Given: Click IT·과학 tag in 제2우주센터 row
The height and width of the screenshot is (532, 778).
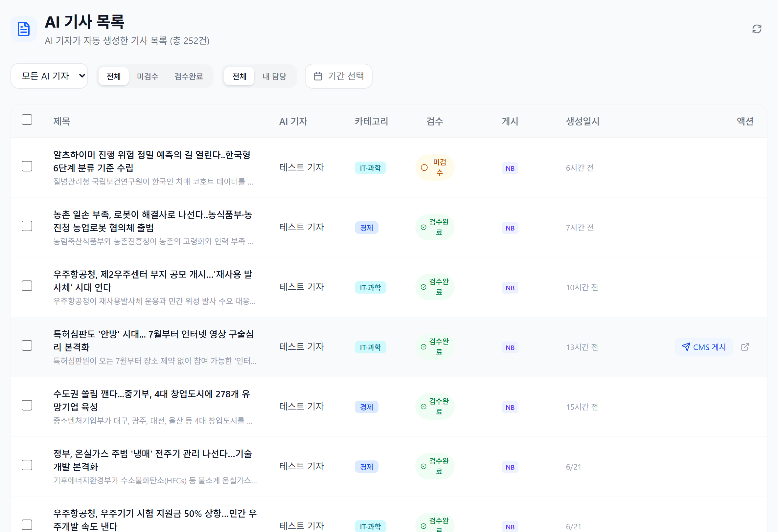Looking at the screenshot, I should coord(370,287).
